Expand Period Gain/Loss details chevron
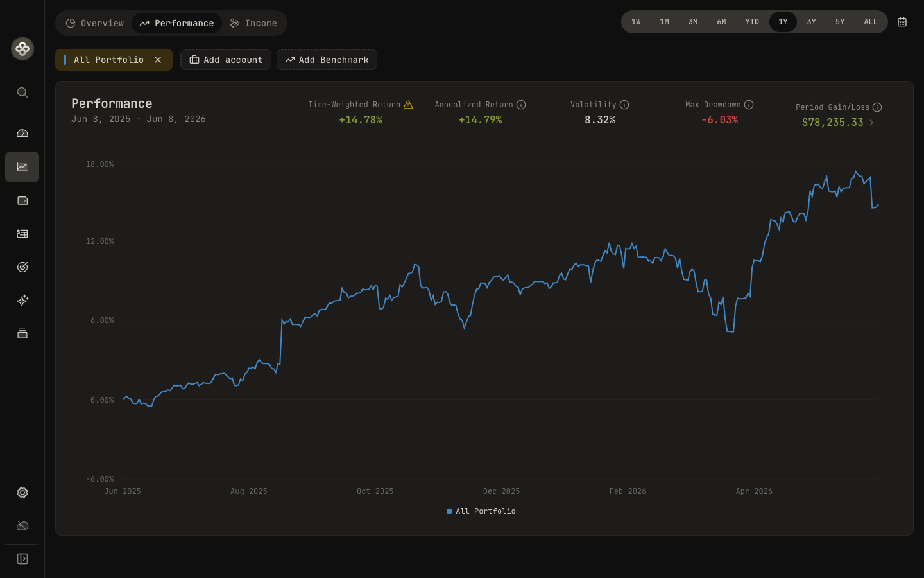 click(871, 123)
